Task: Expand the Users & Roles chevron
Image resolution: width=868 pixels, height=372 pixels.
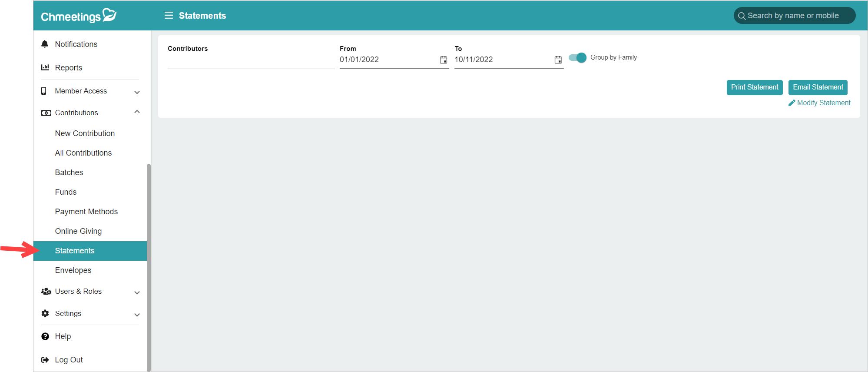Action: click(137, 292)
